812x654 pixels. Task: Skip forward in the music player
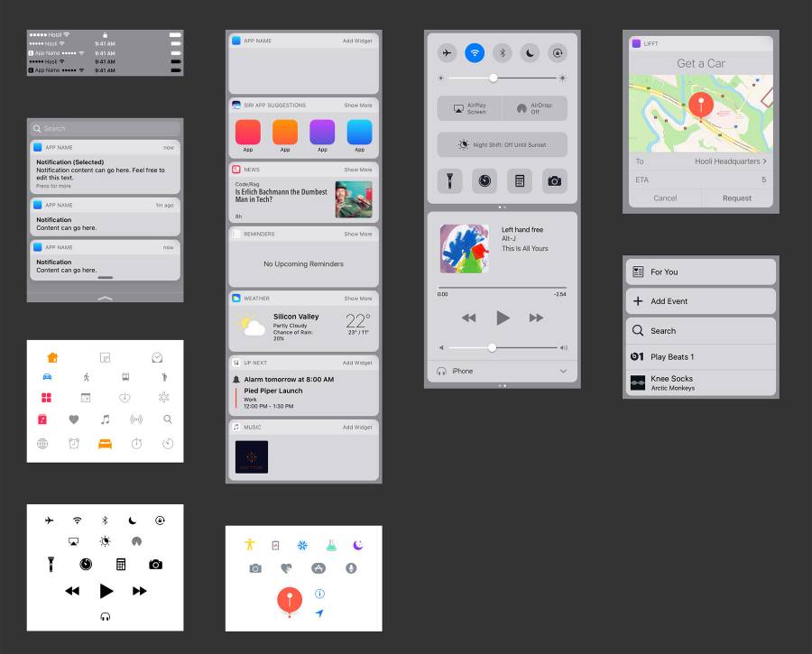pos(536,318)
